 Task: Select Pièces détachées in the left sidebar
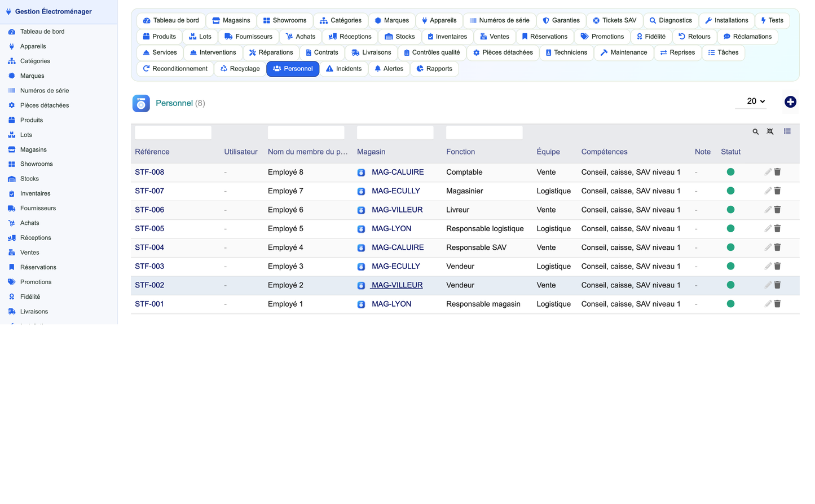[x=45, y=105]
